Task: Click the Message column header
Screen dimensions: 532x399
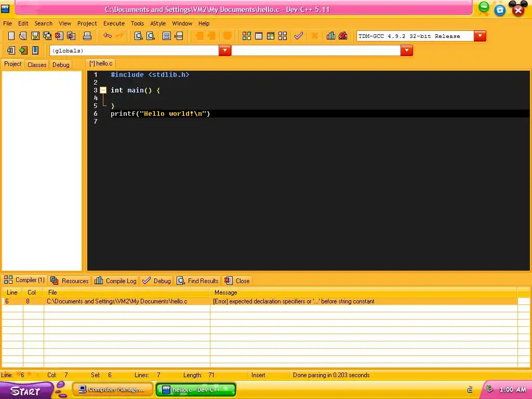Action: click(x=363, y=292)
